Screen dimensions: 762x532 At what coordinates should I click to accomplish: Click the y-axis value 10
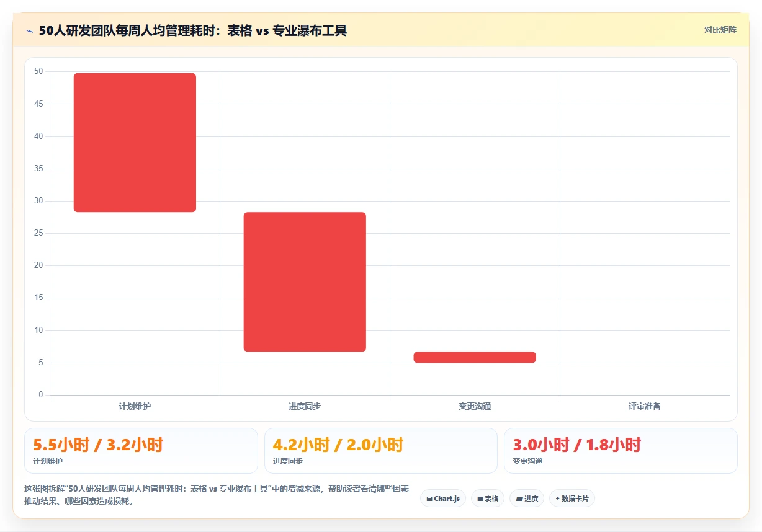(x=38, y=330)
